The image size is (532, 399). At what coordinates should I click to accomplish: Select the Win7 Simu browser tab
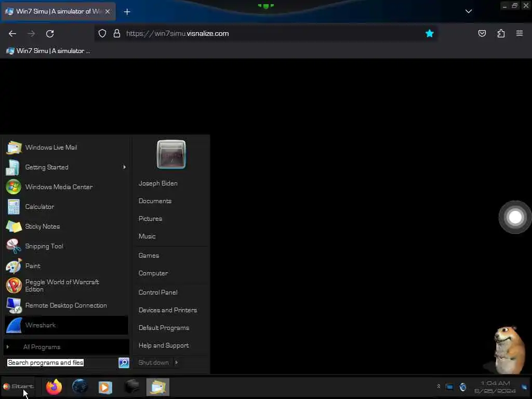tap(58, 11)
